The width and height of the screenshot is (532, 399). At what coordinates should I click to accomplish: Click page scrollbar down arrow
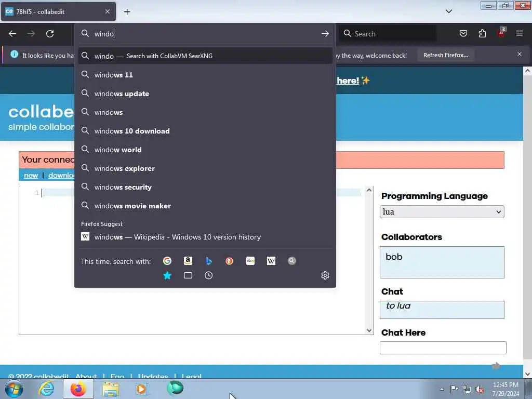[x=527, y=374]
